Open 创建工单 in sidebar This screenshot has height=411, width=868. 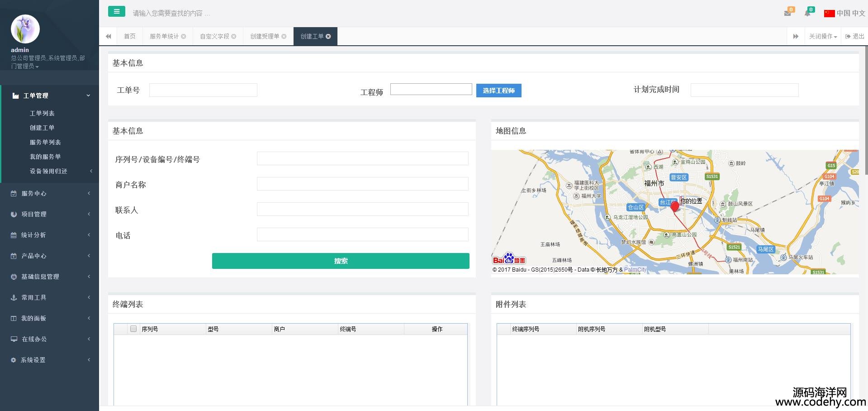42,128
